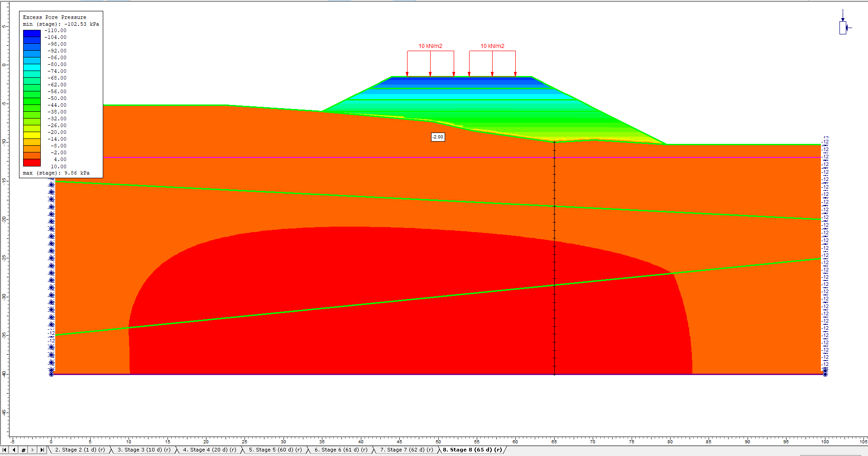
Task: Jump to the first stage using first-stage arrow
Action: coord(5,450)
